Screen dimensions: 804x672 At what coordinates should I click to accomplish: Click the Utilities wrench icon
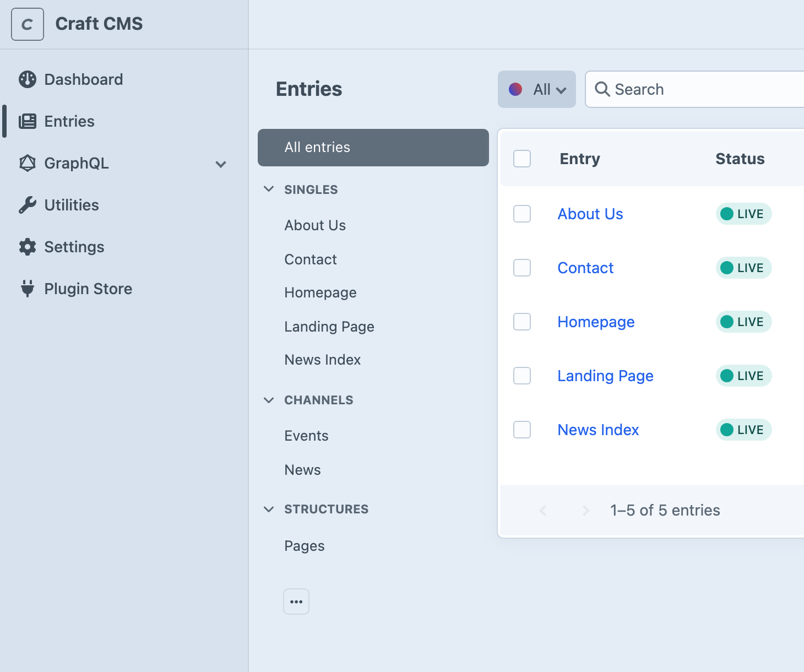pos(28,205)
